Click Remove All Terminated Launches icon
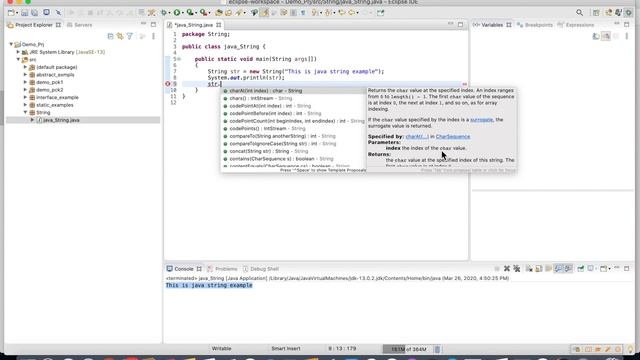The image size is (640, 360). pyautogui.click(x=517, y=269)
